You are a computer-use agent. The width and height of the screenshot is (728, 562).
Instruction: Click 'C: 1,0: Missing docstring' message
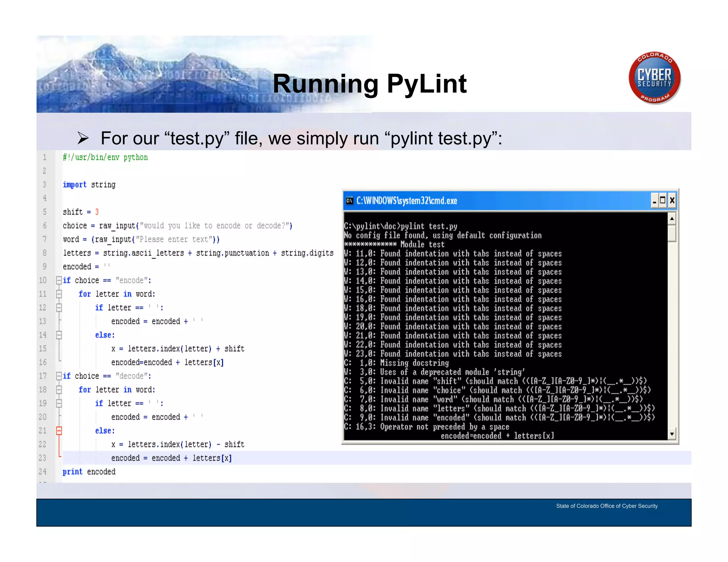tap(396, 363)
